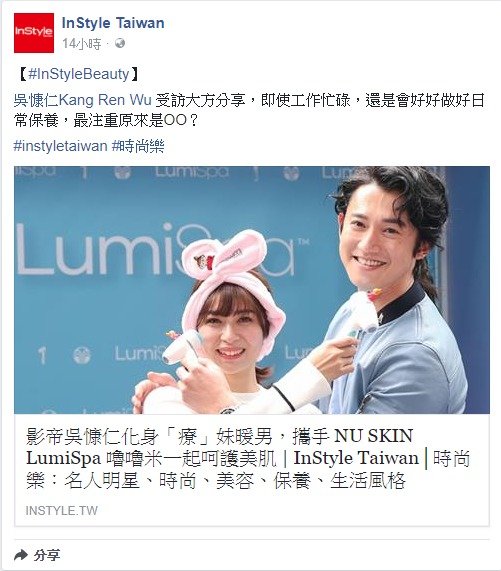Viewport: 501px width, 571px height.
Task: Click the share arrow icon
Action: point(21,555)
